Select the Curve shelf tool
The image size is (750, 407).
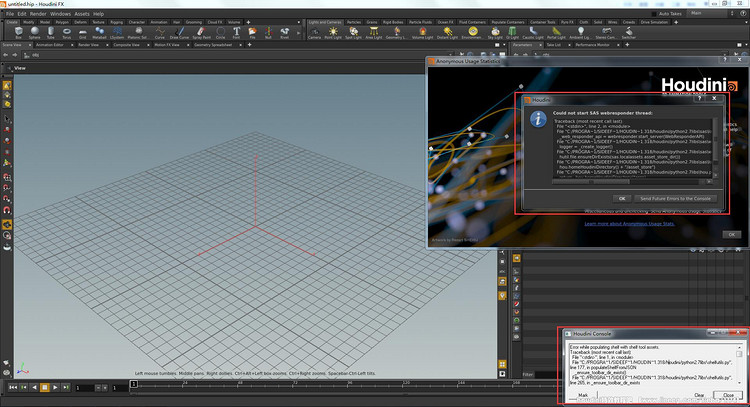tap(160, 33)
